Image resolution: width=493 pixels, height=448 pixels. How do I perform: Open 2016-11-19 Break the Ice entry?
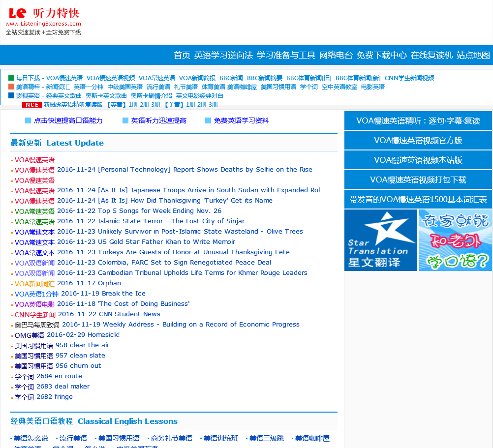tap(103, 294)
